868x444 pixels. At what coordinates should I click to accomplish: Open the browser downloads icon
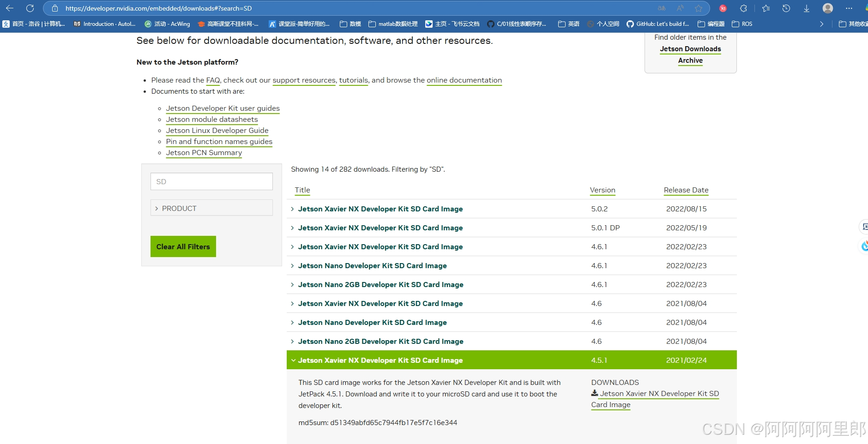tap(807, 8)
